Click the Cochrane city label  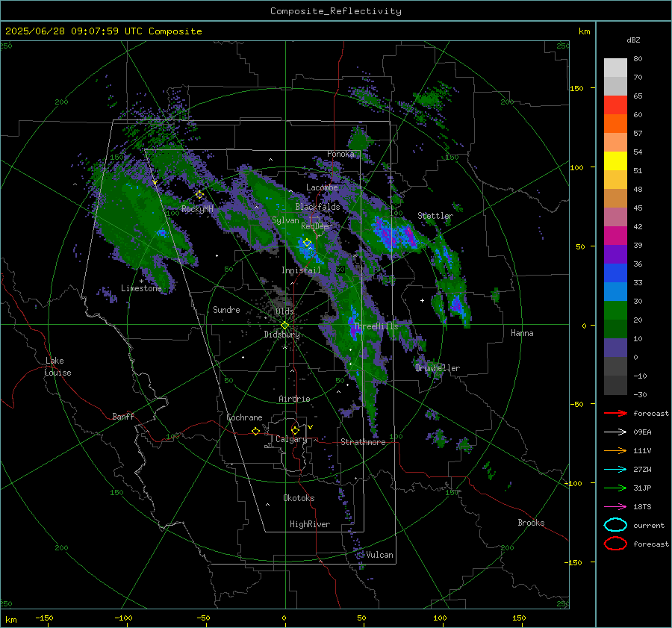tap(244, 417)
